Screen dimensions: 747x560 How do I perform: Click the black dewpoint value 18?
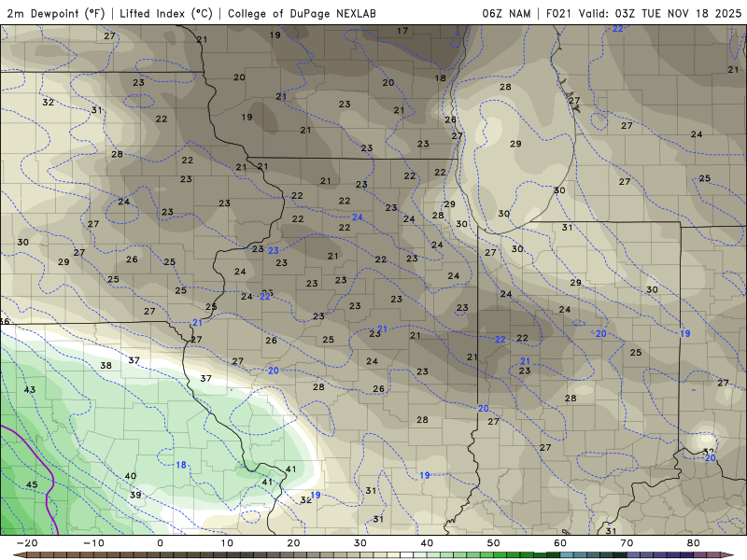point(440,78)
